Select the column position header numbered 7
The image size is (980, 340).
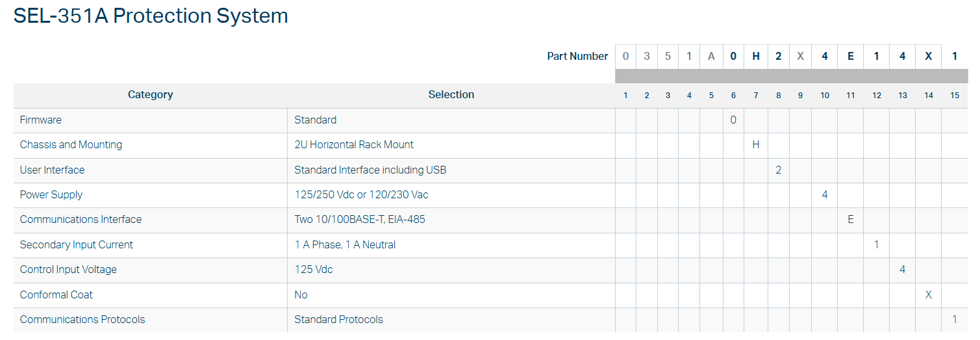click(756, 96)
